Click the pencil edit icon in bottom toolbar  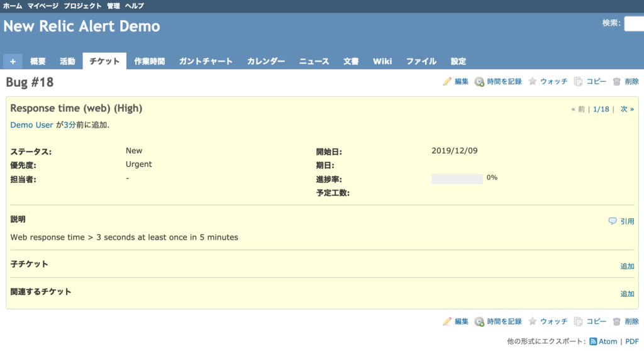[x=447, y=321]
